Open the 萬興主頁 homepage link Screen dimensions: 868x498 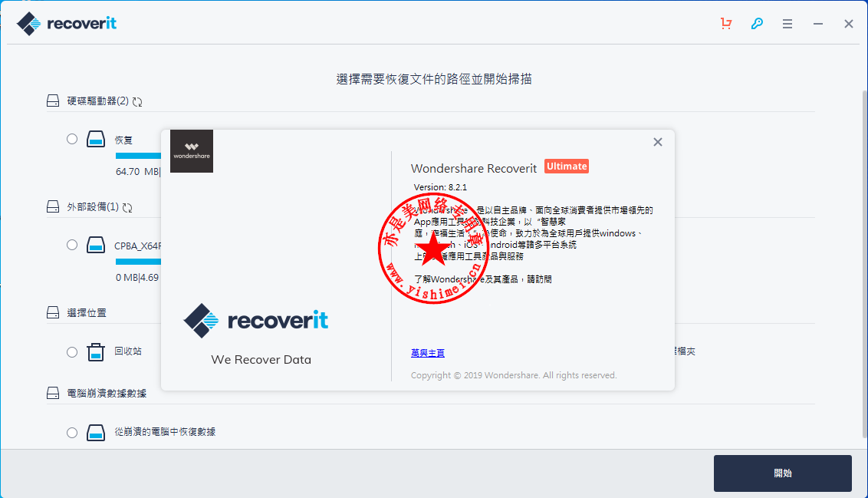pos(427,353)
